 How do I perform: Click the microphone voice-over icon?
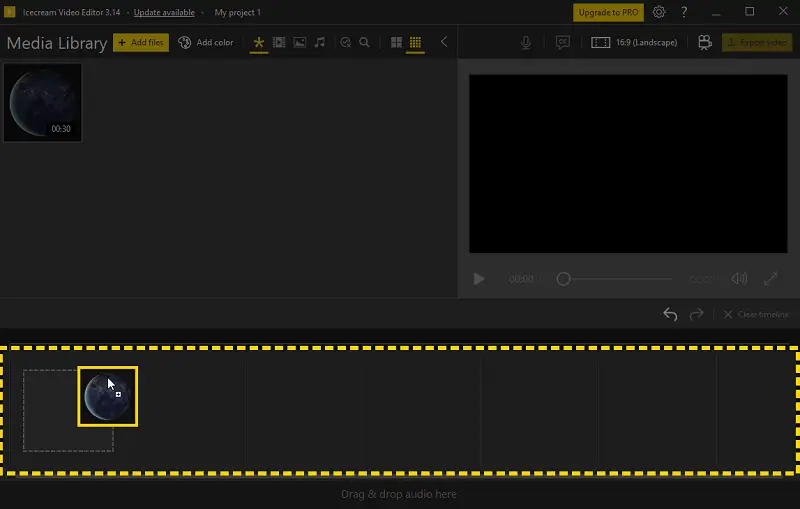coord(526,42)
